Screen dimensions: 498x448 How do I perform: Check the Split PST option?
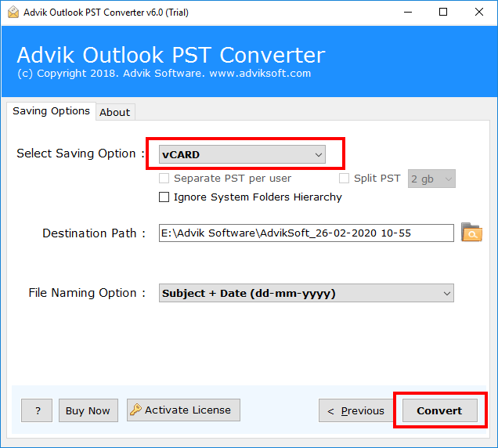(x=344, y=179)
